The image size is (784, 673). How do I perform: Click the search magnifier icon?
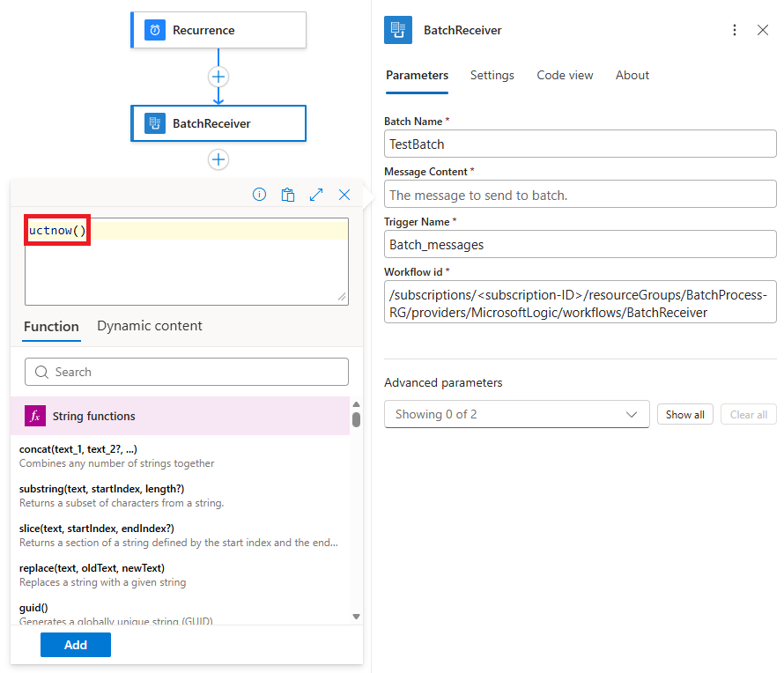coord(42,372)
